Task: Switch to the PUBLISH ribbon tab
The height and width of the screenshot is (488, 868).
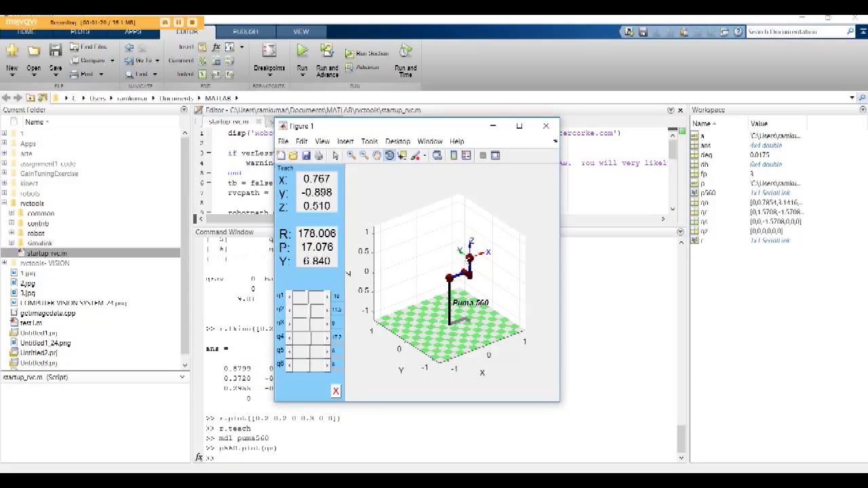Action: pos(245,32)
